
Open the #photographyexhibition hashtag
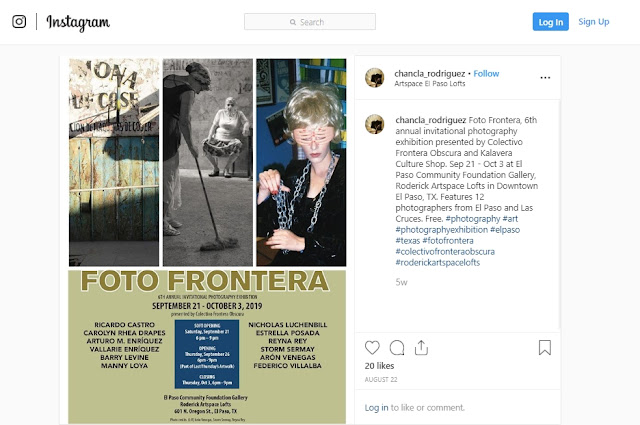click(x=441, y=229)
